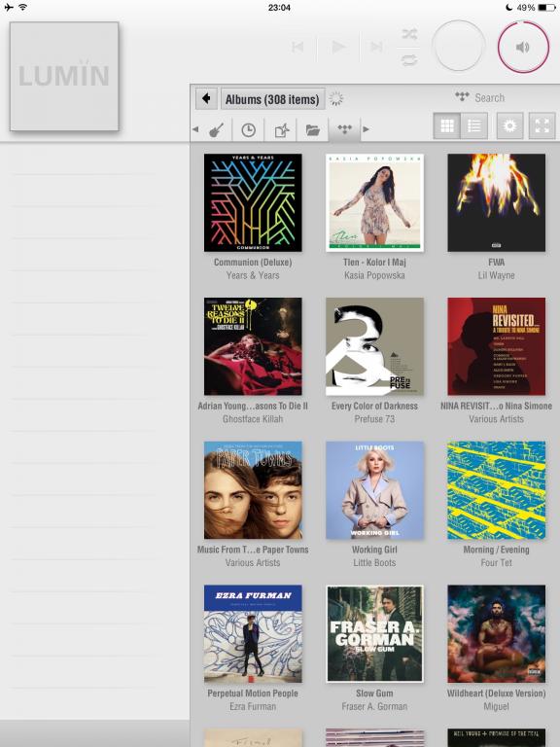This screenshot has height=747, width=560.
Task: Skip to next track
Action: (x=376, y=47)
